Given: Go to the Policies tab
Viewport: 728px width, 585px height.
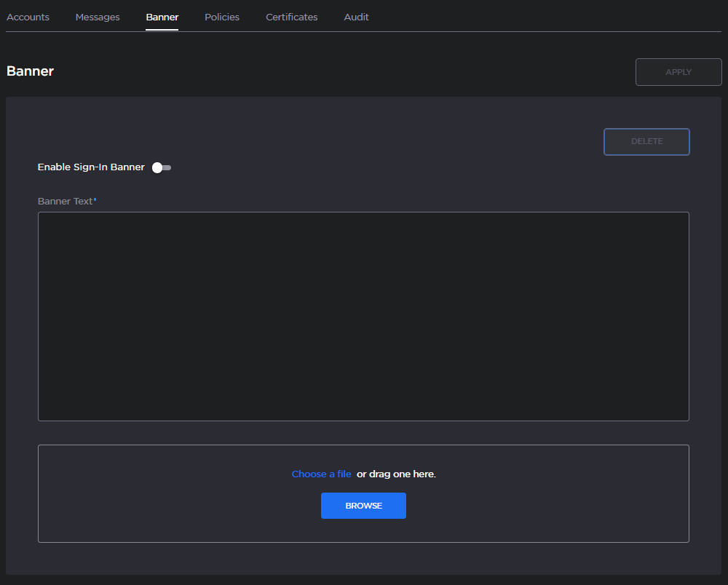Looking at the screenshot, I should coord(222,17).
